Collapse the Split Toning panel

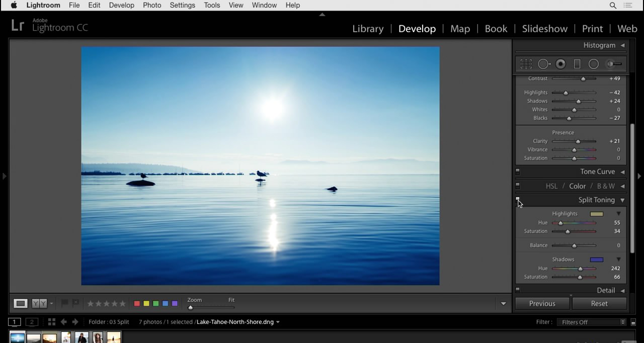pyautogui.click(x=622, y=200)
